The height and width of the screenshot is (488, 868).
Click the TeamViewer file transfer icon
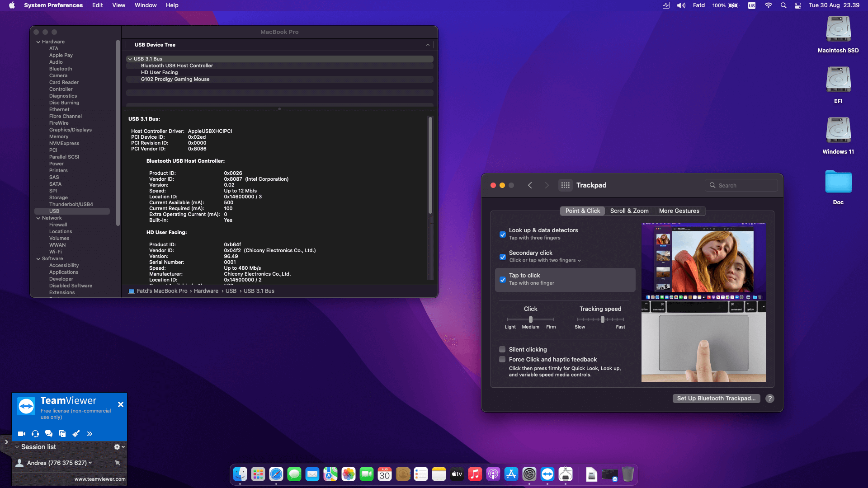click(x=62, y=434)
